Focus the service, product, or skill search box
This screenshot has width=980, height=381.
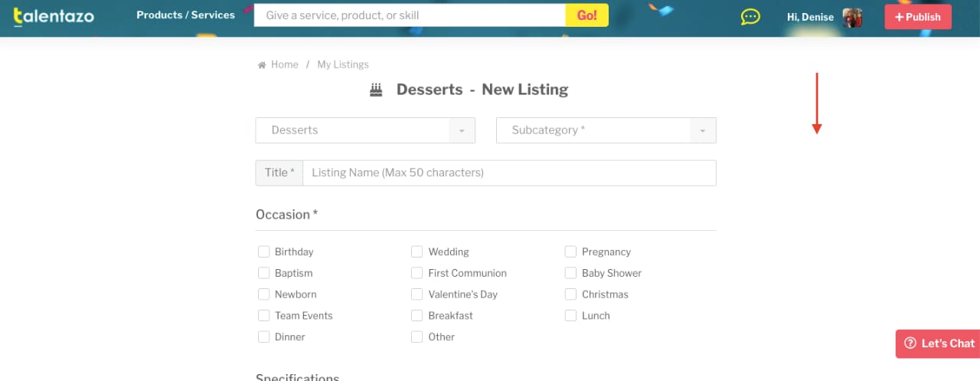[410, 15]
